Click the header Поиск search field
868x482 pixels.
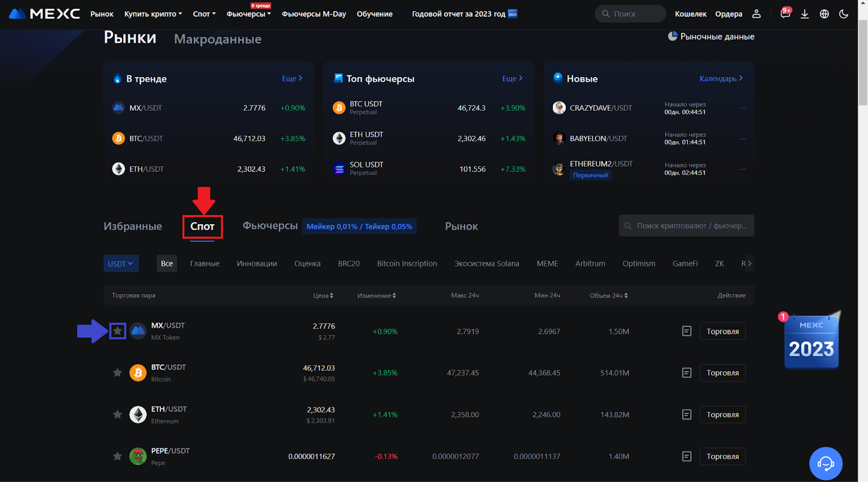point(630,14)
